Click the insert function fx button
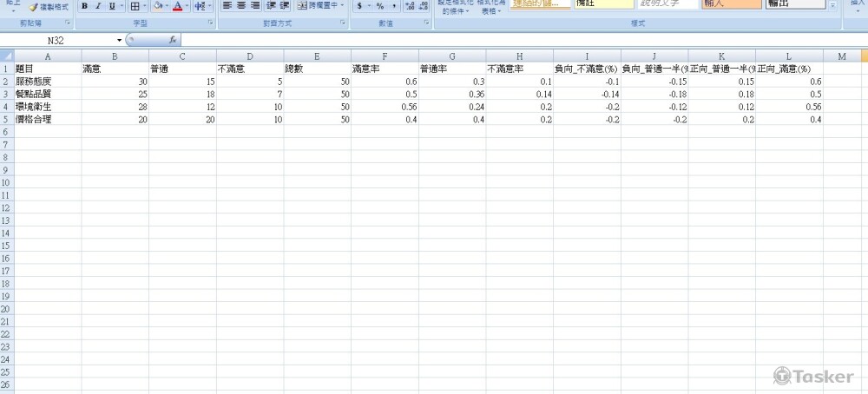868x394 pixels. coord(173,40)
